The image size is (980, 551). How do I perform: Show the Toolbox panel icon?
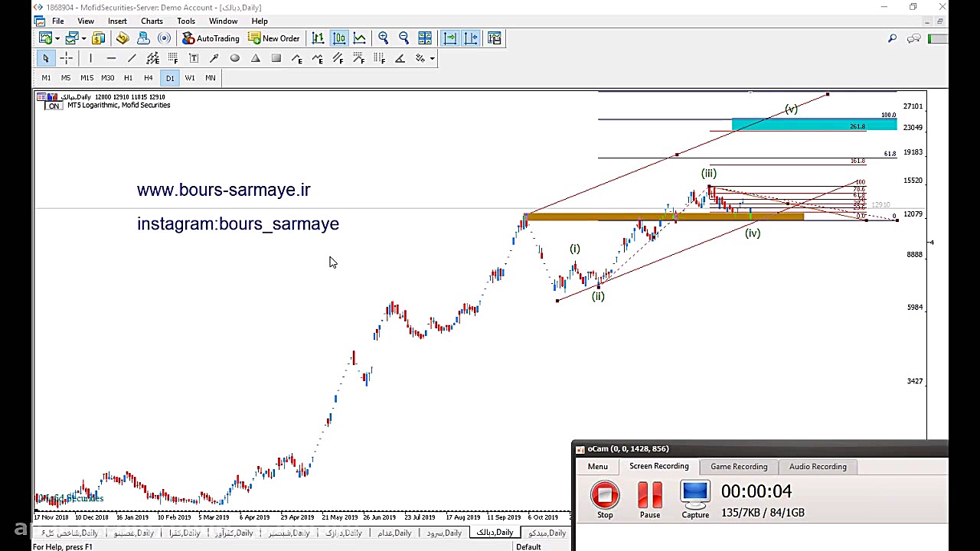pos(143,38)
